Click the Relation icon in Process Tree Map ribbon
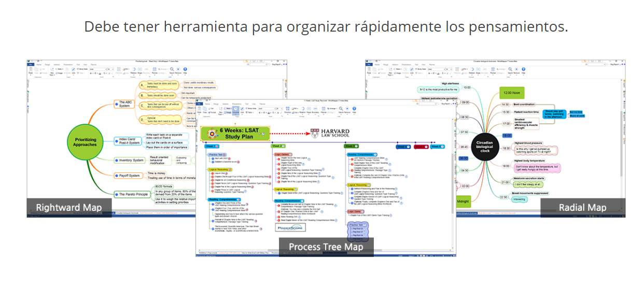Screen dimensions: 644x289 point(303,109)
